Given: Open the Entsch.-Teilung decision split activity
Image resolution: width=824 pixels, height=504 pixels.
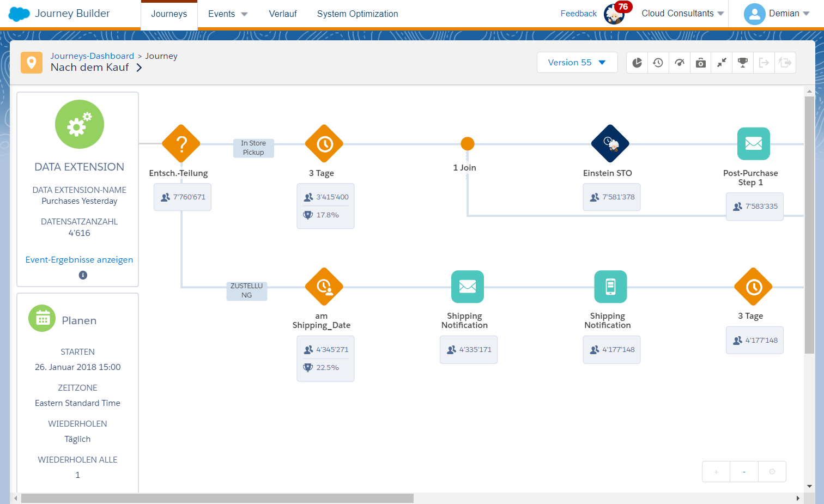Looking at the screenshot, I should (181, 143).
